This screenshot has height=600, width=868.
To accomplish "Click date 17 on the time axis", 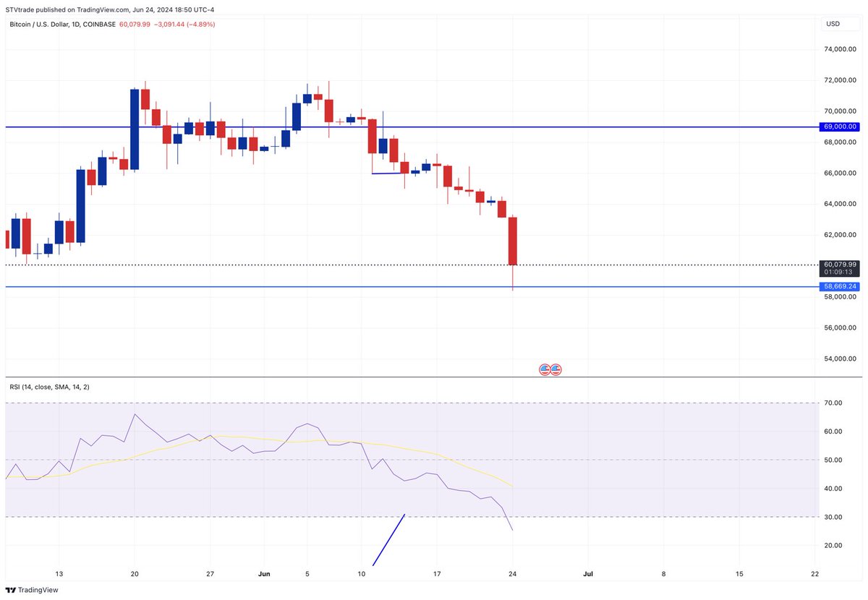I will (437, 574).
